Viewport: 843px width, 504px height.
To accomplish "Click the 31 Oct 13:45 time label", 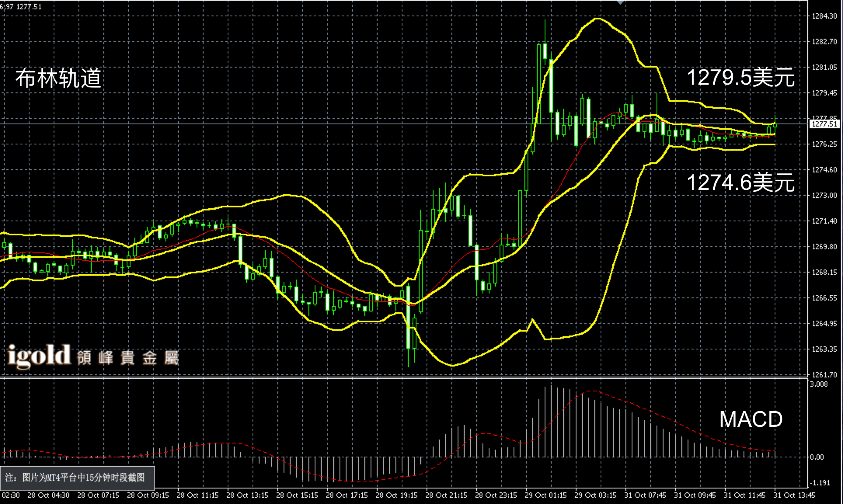I will (794, 495).
